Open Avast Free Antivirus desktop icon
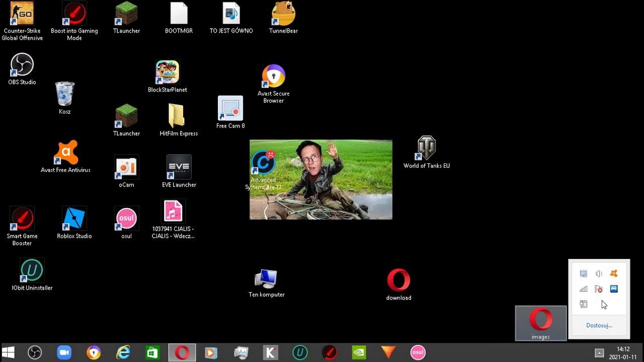 [65, 157]
